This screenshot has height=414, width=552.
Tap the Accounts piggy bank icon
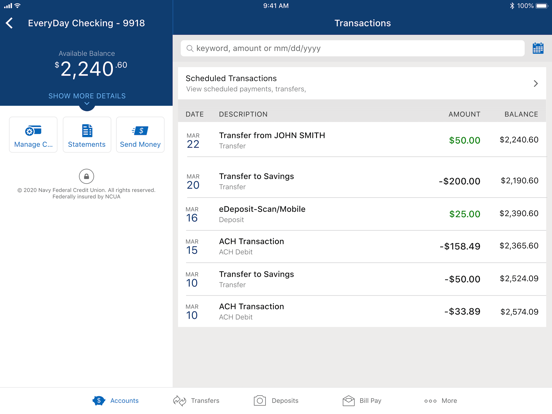pyautogui.click(x=99, y=401)
